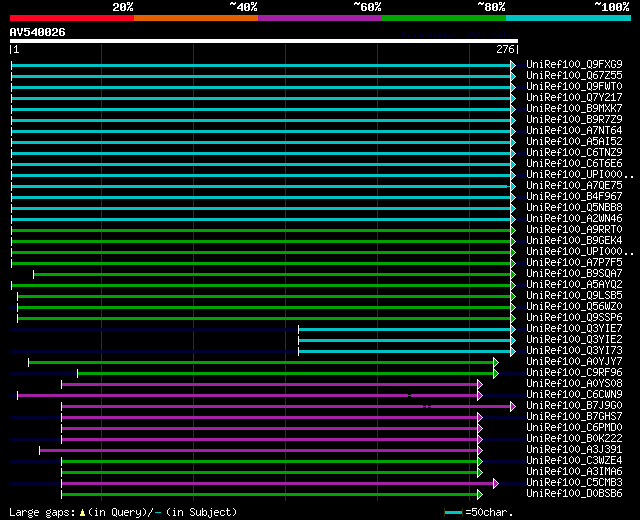This screenshot has width=640, height=520.
Task: Click the magenta arrowhead for UniRef100_C5CMB3
Action: tap(495, 483)
